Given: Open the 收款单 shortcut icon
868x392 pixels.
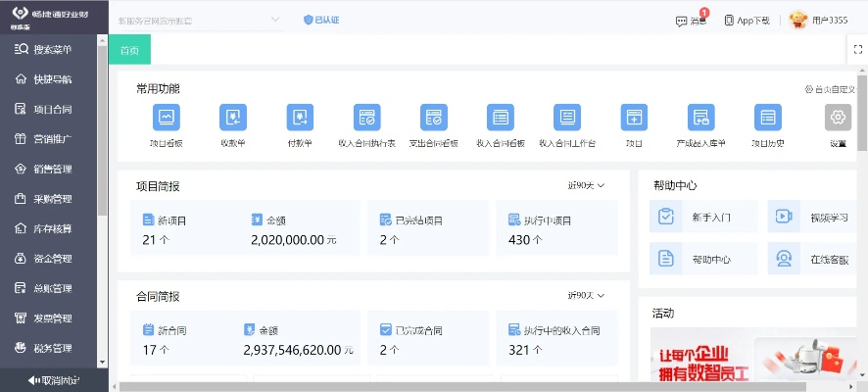Looking at the screenshot, I should coord(232,119).
